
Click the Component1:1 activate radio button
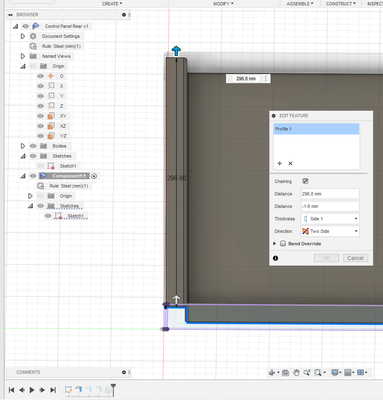94,176
